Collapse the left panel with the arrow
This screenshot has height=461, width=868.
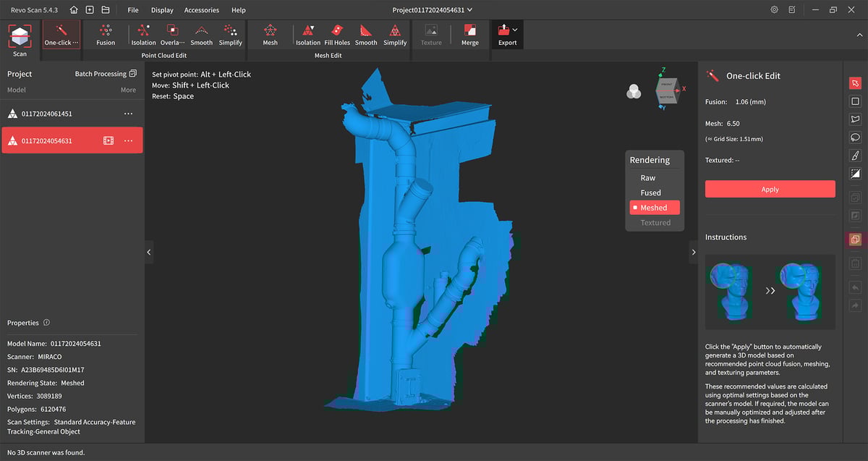[149, 252]
